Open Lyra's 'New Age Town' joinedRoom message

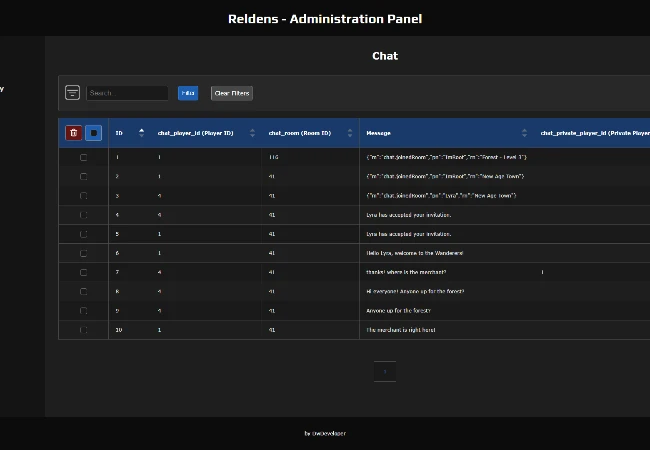coord(441,196)
